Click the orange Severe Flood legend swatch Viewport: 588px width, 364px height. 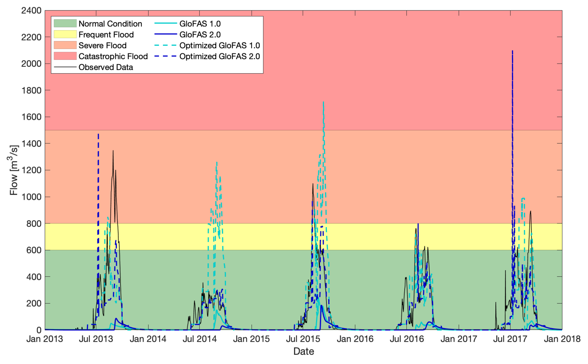pyautogui.click(x=65, y=45)
